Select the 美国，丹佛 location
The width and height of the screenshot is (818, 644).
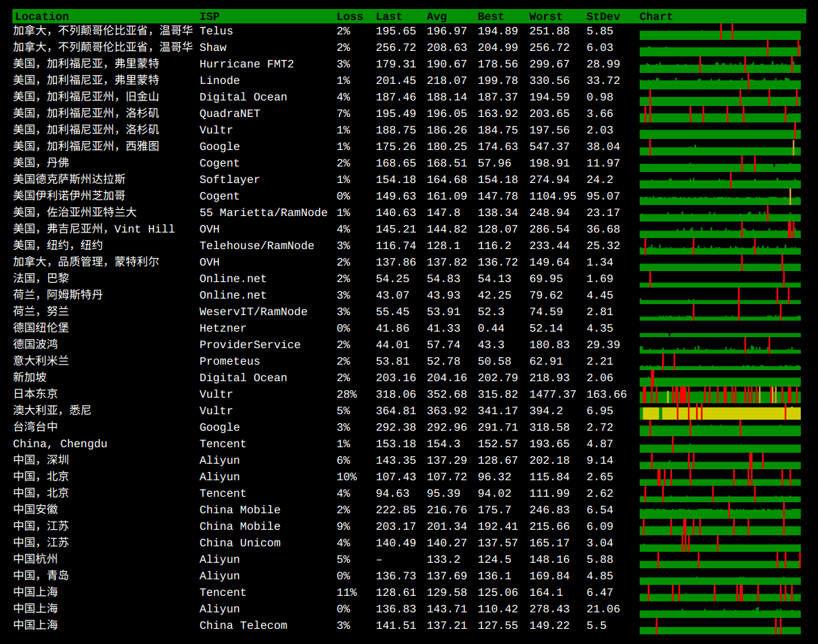click(41, 162)
